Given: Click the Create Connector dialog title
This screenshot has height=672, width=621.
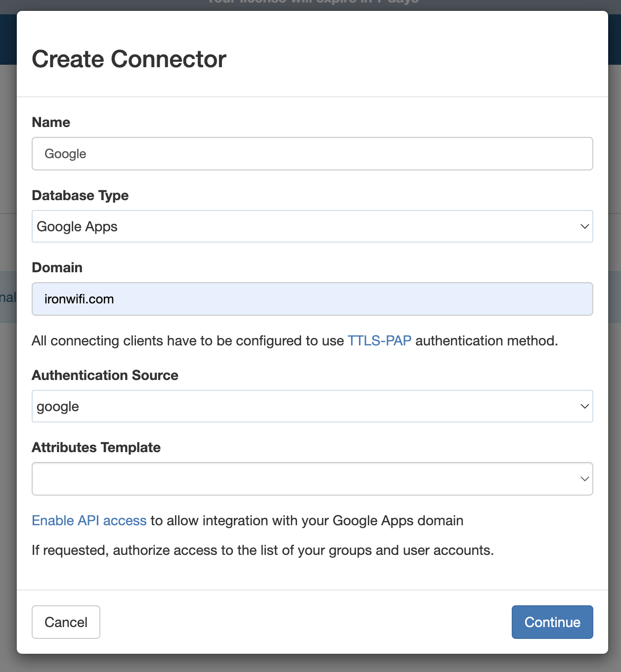Looking at the screenshot, I should 128,59.
